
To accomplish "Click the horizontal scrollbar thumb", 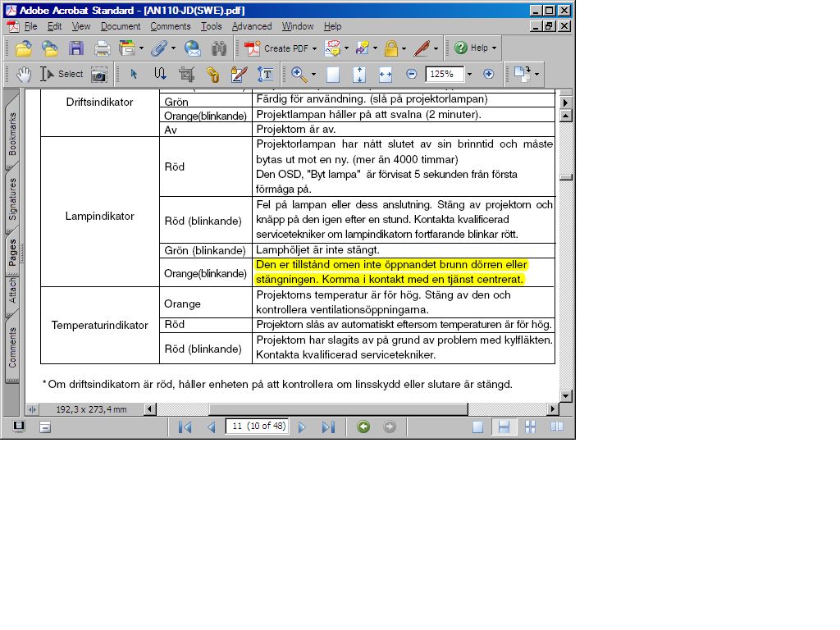I will click(x=338, y=409).
